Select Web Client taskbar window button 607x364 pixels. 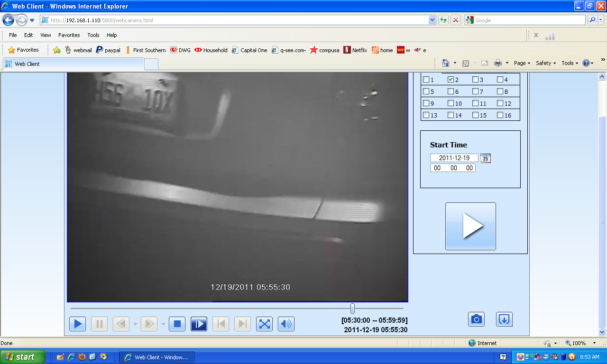pos(156,357)
